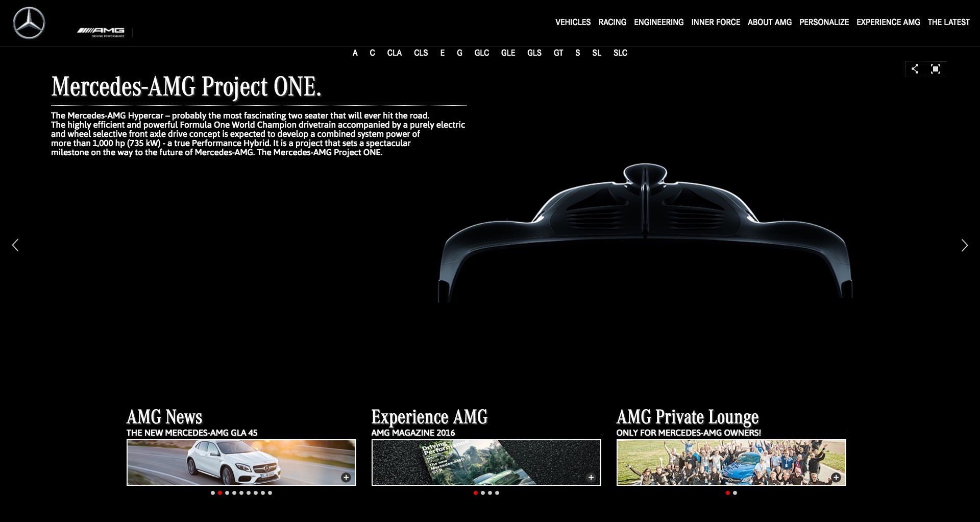This screenshot has height=522, width=980.
Task: Click the AMG Driving Performance logo
Action: coord(101,32)
